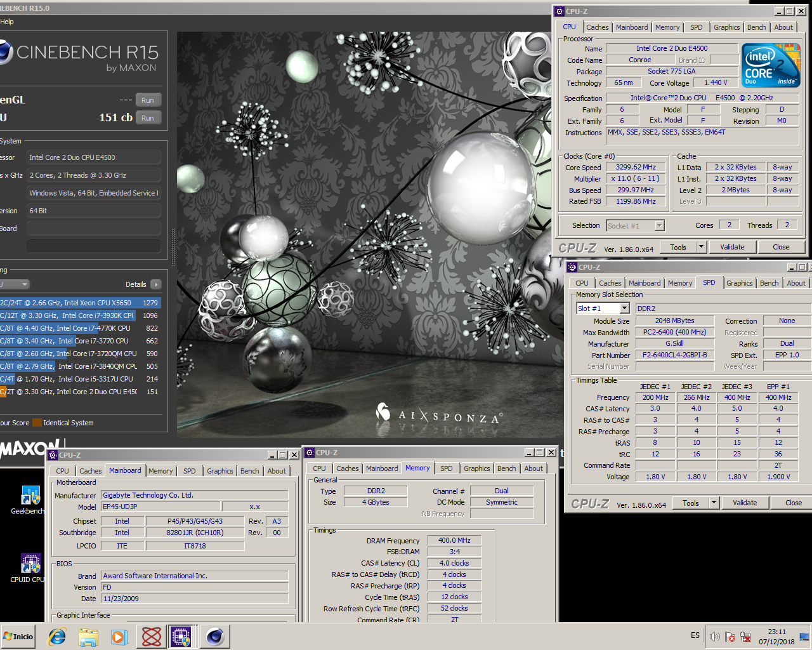Open the SPD tab in the Memory CPU-Z window
The height and width of the screenshot is (650, 812).
[447, 468]
